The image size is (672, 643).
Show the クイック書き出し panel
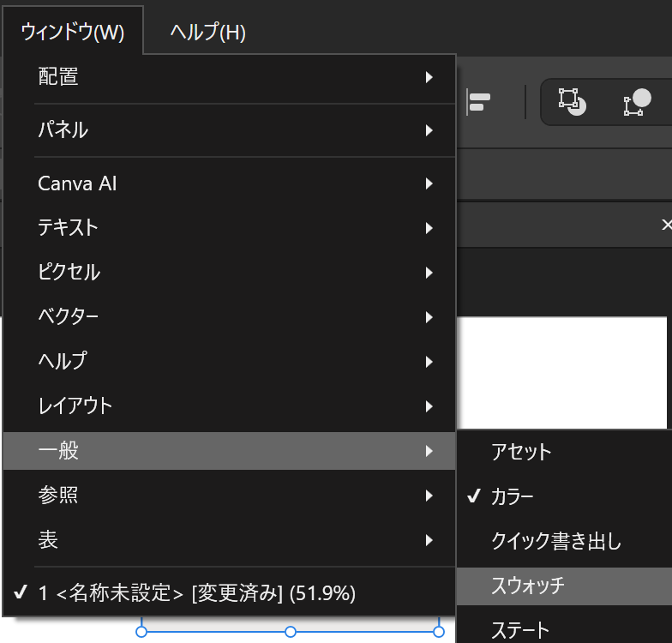(564, 541)
